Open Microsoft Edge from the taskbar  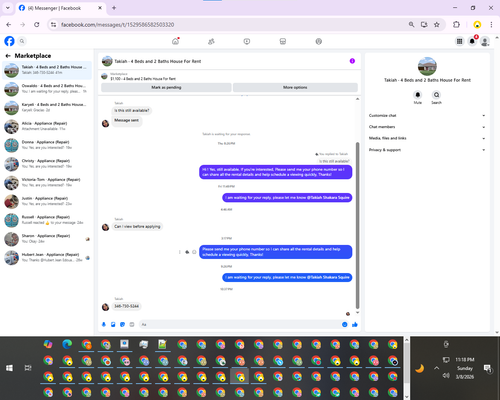point(67,344)
